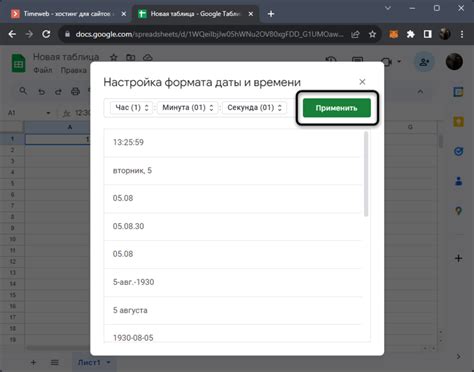Open the browser extensions puzzle menu
Screen dimensions: 474x372
[411, 34]
